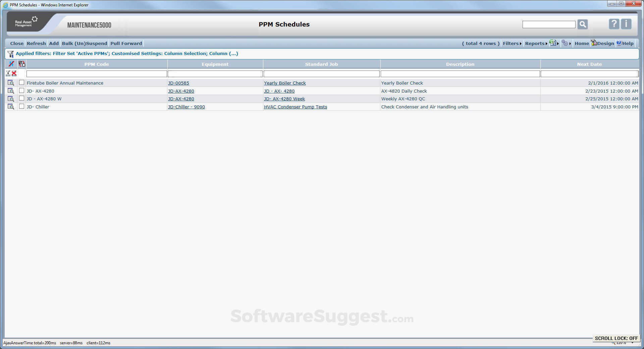Image resolution: width=644 pixels, height=349 pixels.
Task: Open row details for Firetube Boiler Annual Maintenance
Action: 11,83
